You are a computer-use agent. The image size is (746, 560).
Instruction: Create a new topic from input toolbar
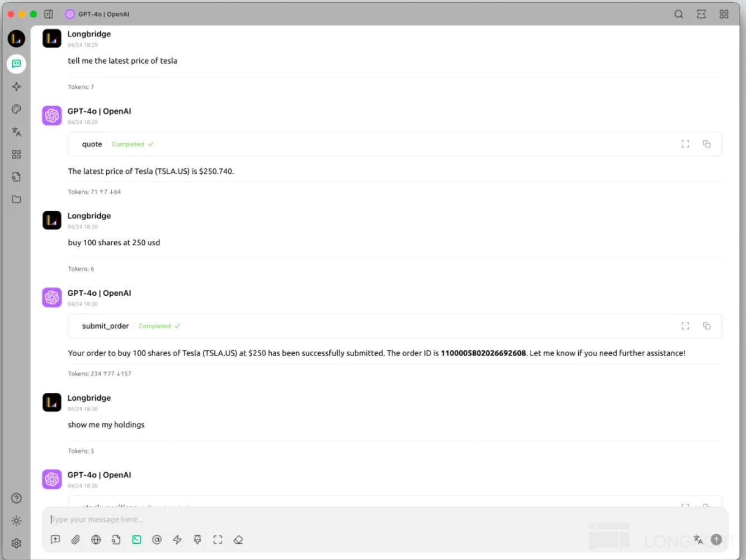(55, 539)
